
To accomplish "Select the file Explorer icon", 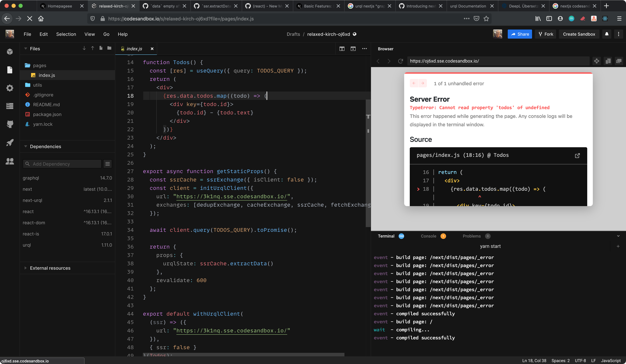I will 10,70.
